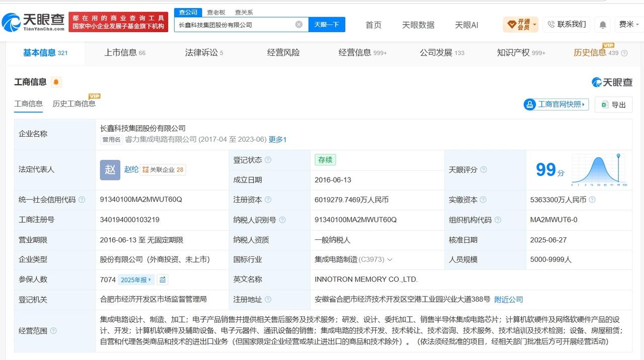
Task: Click the help icon beside 组织机构代码
Action: (x=498, y=220)
